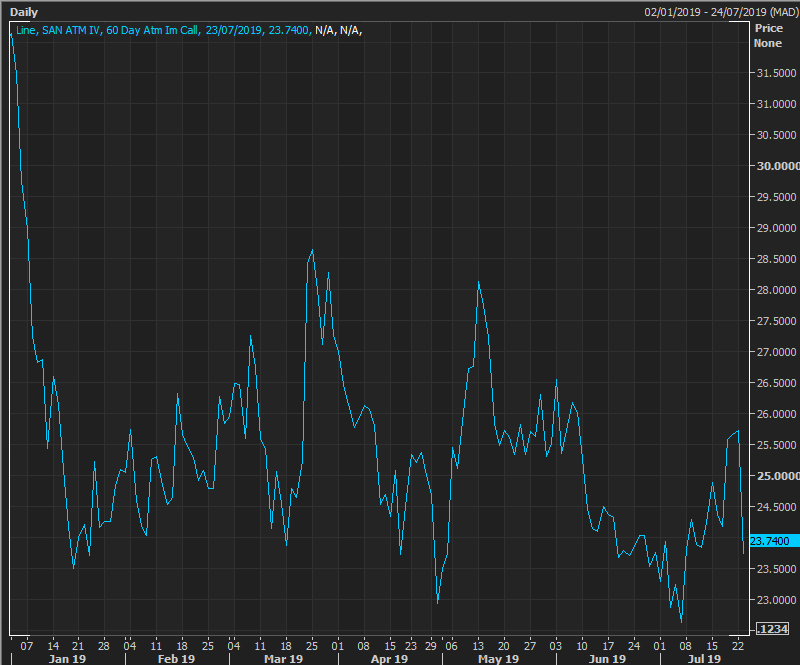The height and width of the screenshot is (665, 800).
Task: Click the Price axis header label
Action: tap(767, 29)
